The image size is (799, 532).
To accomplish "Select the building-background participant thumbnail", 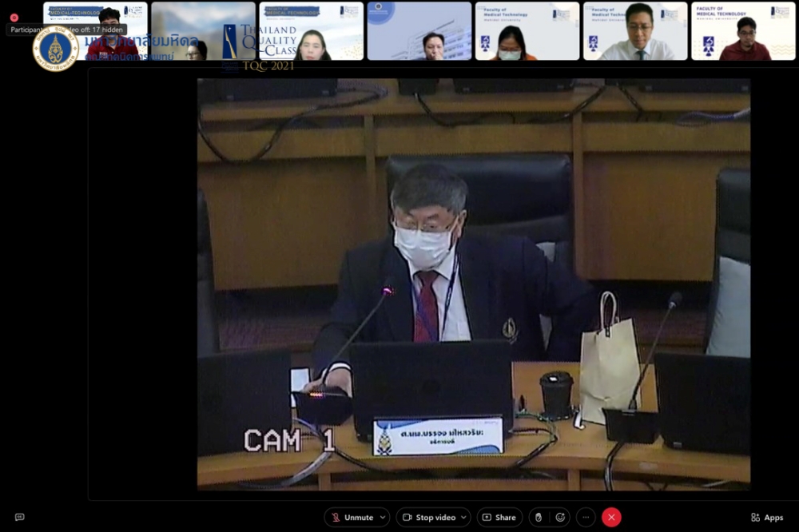I will tap(419, 32).
